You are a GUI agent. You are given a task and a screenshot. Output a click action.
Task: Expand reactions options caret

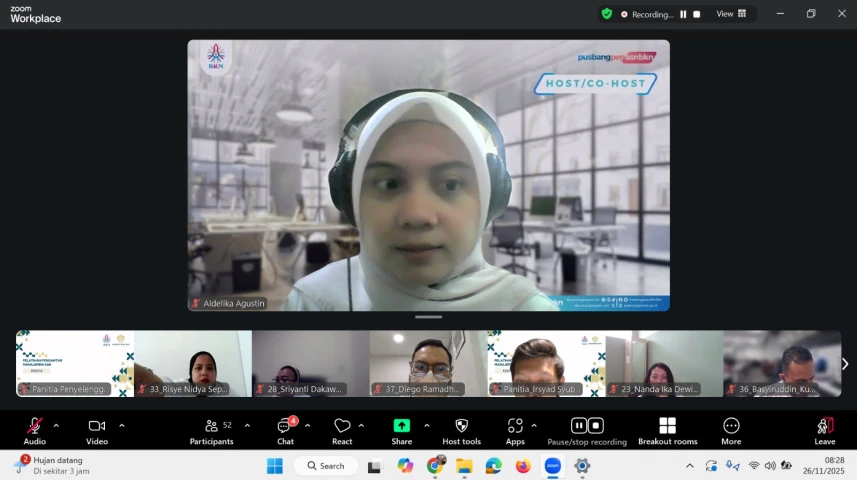coord(361,426)
